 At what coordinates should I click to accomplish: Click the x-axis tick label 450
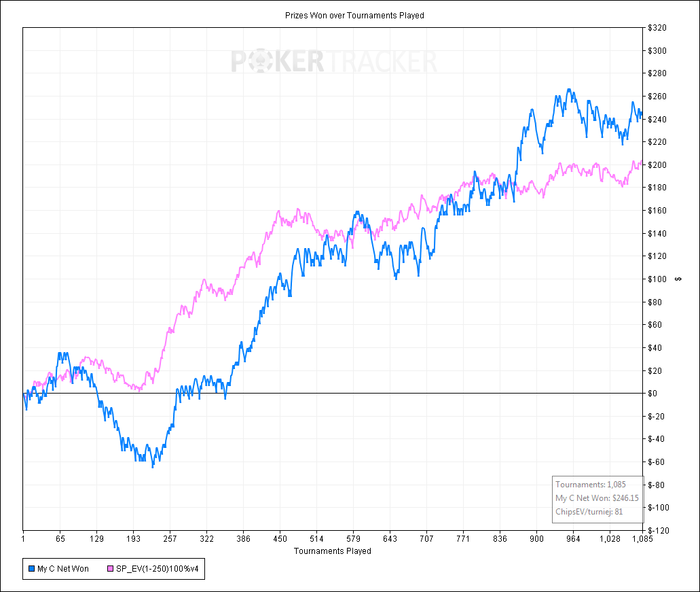tap(280, 539)
